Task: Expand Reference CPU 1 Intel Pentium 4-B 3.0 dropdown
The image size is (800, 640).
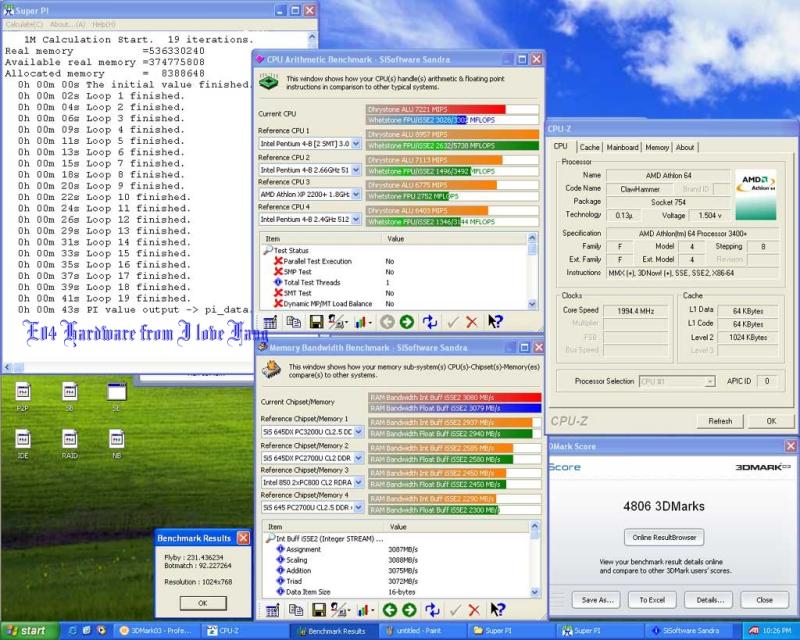Action: pyautogui.click(x=356, y=144)
